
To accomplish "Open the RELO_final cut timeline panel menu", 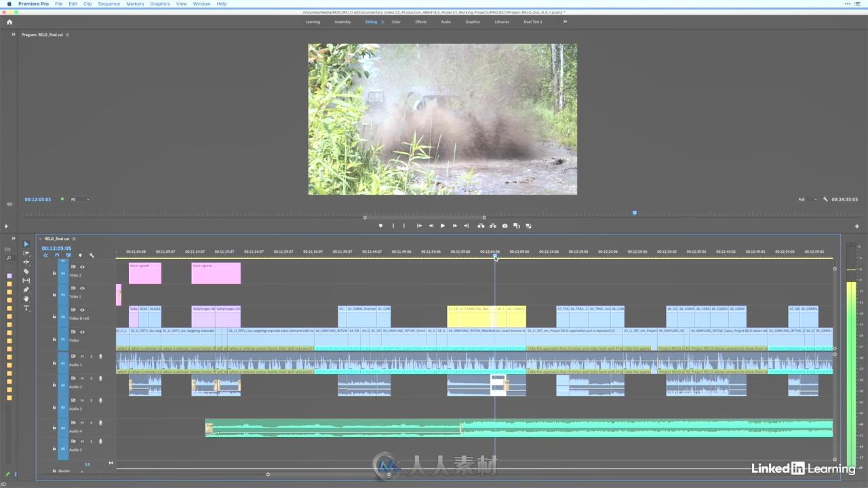I will click(x=74, y=239).
